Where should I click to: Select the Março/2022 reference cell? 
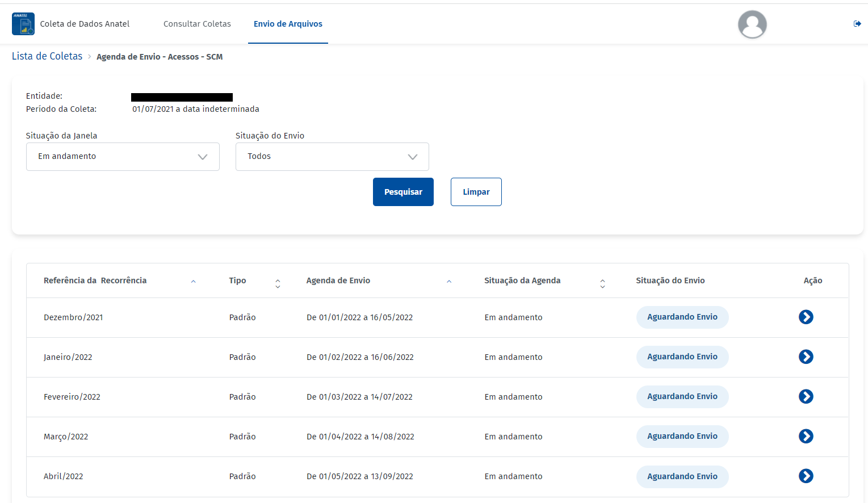(66, 437)
